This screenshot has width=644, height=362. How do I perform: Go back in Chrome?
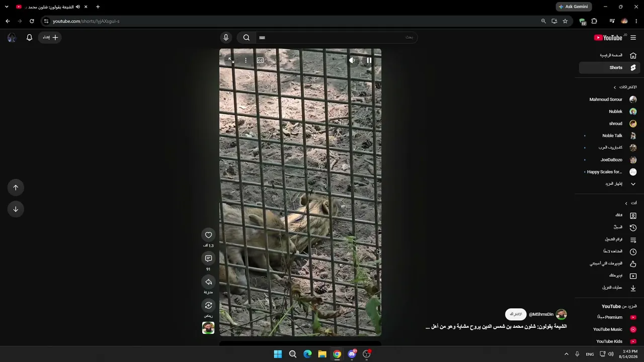pos(8,21)
